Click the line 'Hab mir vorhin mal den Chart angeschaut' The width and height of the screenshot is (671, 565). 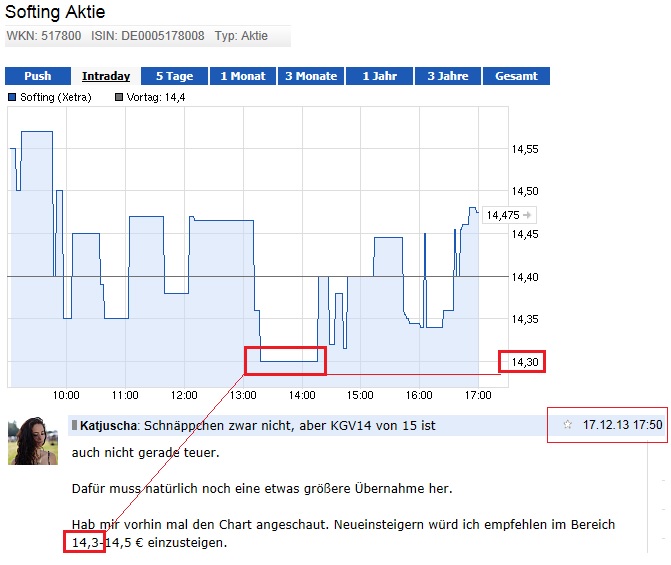343,524
